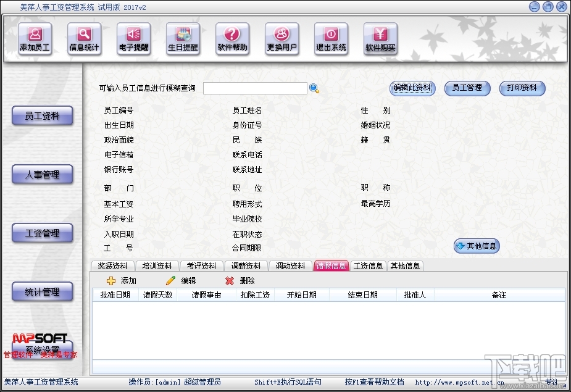Click 结束日期 column header
Image resolution: width=571 pixels, height=392 pixels.
[363, 295]
